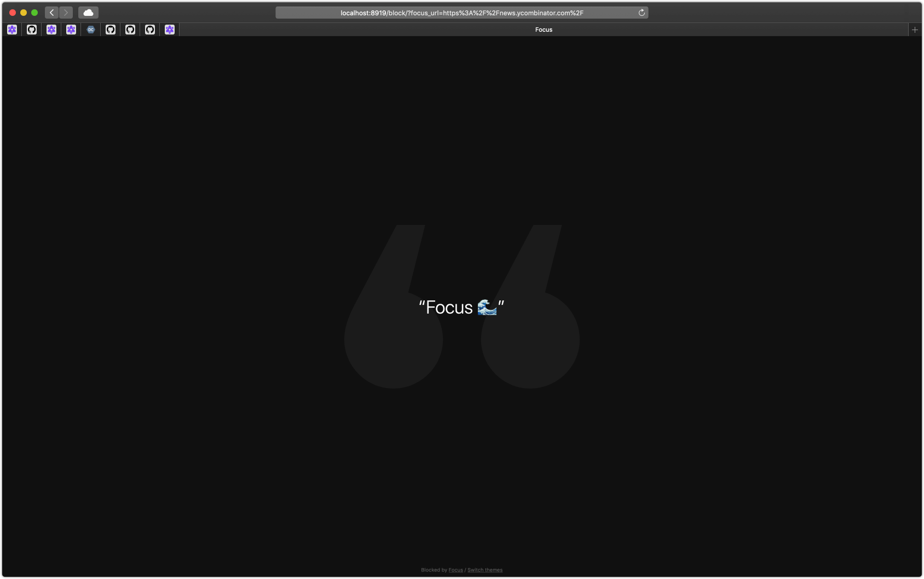Open the GitHub pinned tab between purple tabs

(x=32, y=30)
